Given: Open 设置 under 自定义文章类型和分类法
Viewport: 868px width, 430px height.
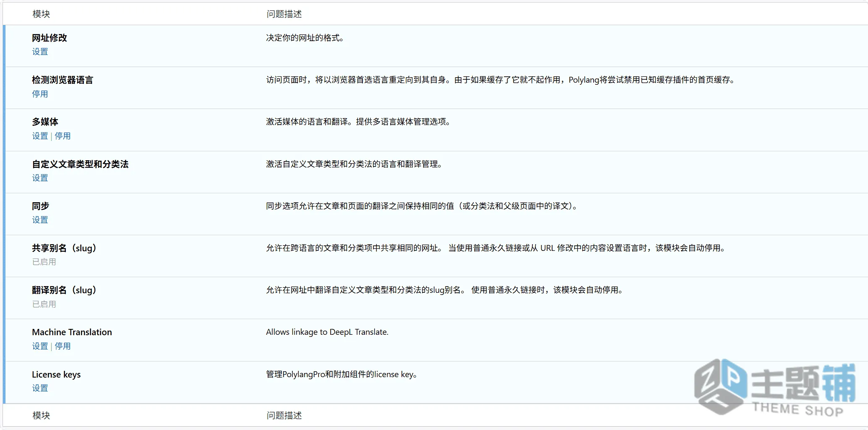Looking at the screenshot, I should tap(40, 178).
